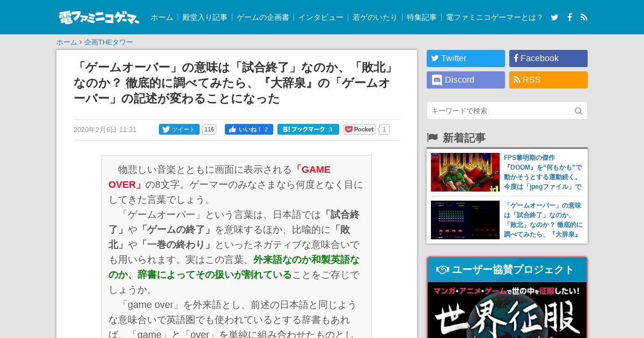
Task: Share article with ツイート button
Action: (x=179, y=129)
